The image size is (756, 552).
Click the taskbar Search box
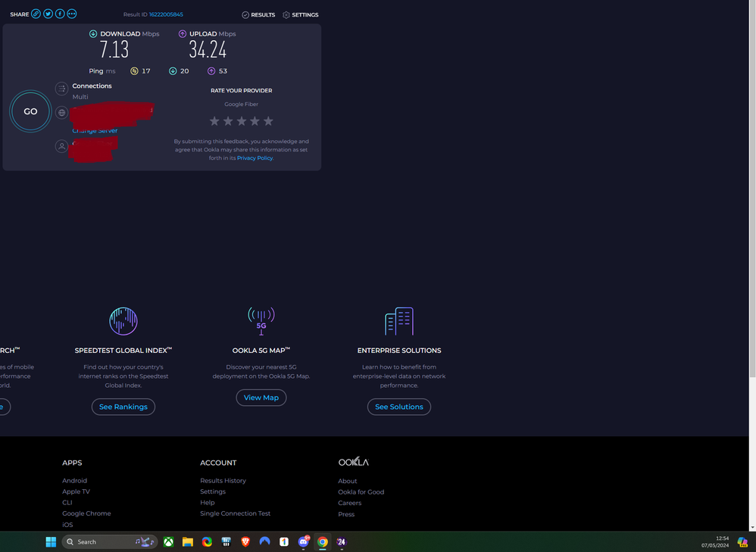(109, 542)
